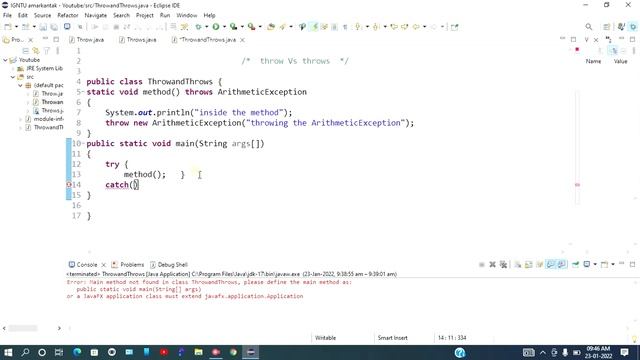Image resolution: width=640 pixels, height=360 pixels.
Task: Toggle Block Selection Mode icon
Action: click(x=335, y=27)
